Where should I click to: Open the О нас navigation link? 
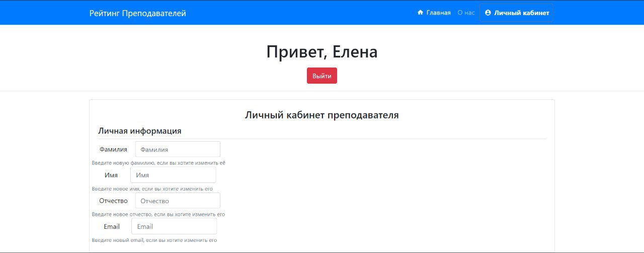[x=466, y=13]
